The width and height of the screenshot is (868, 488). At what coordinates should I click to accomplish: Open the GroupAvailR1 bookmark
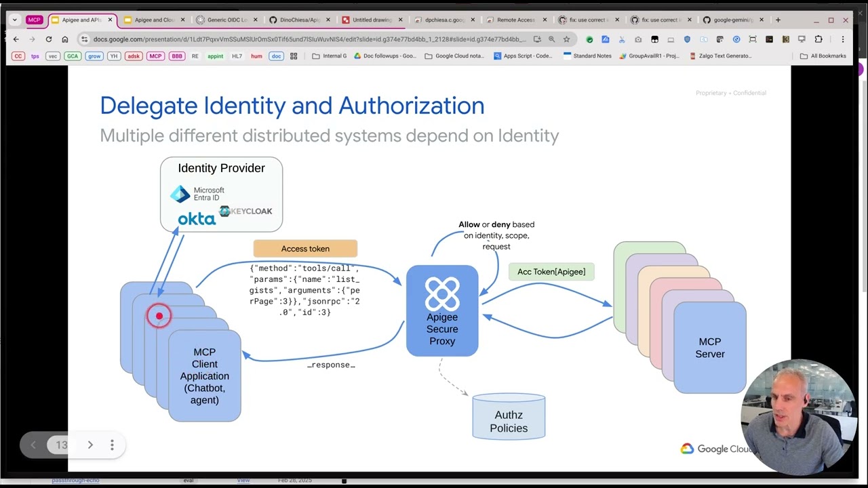click(649, 56)
